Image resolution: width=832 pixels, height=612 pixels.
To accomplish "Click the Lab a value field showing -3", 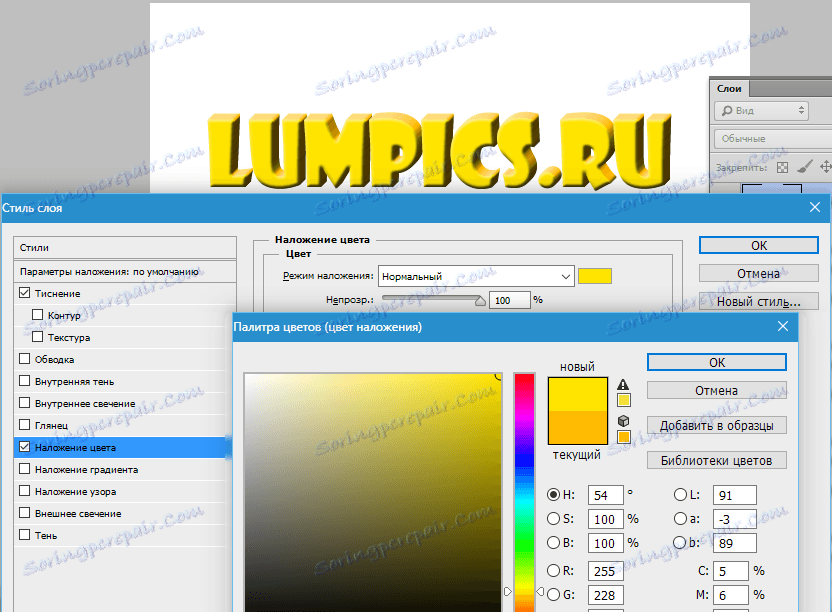I will coord(735,519).
